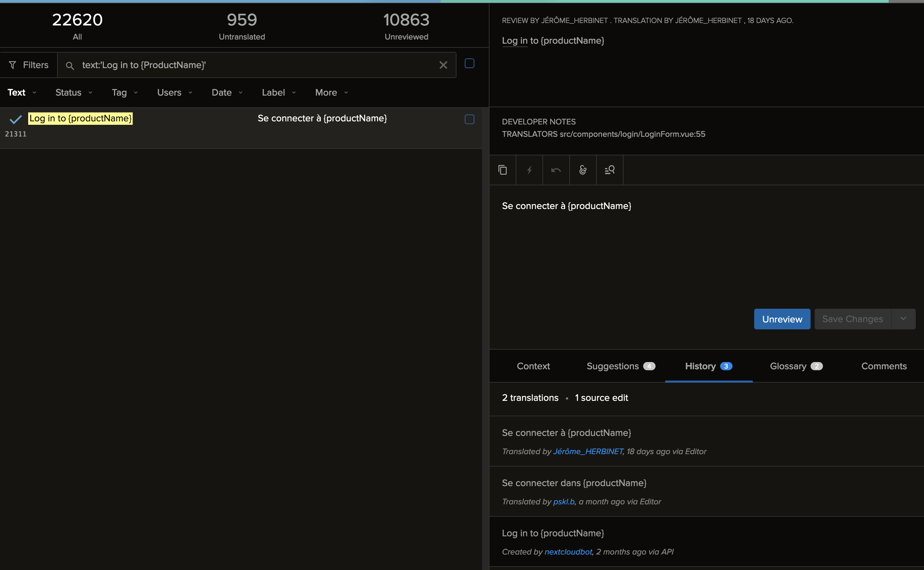The image size is (924, 570).
Task: Click the green approved checkmark on string 21311
Action: (x=15, y=119)
